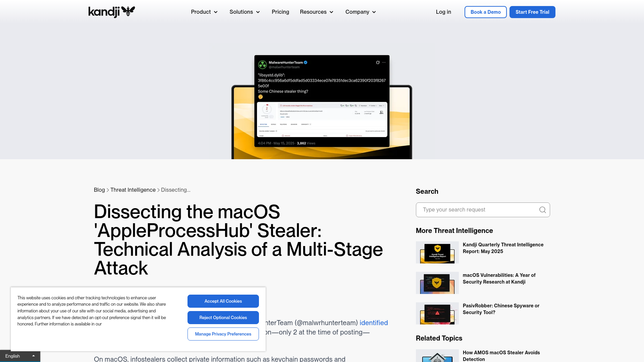Click the 'Dissecting...' breadcrumb text
Viewport: 644px width, 362px height.
click(x=176, y=190)
